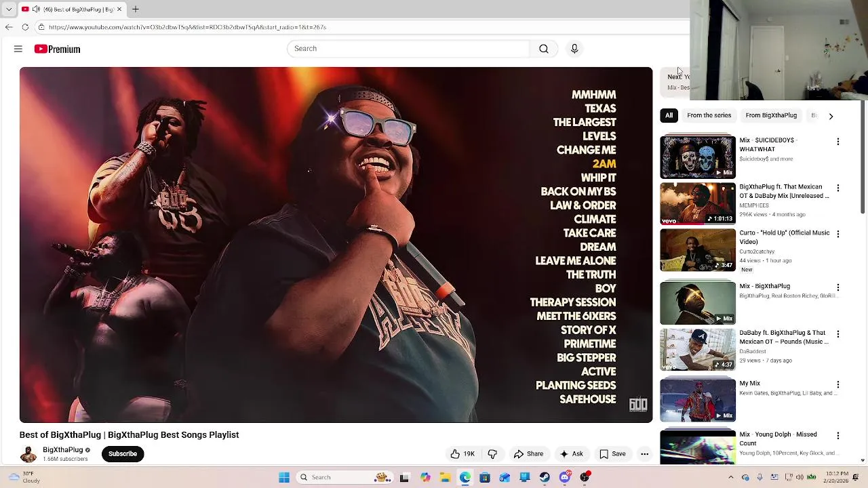Dislike the video with thumbs down

(x=493, y=454)
